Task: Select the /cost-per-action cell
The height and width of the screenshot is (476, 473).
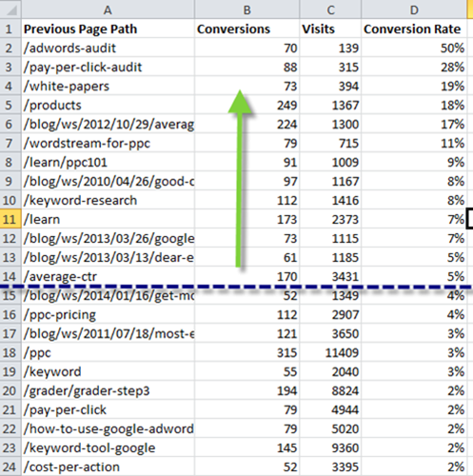Action: (108, 466)
